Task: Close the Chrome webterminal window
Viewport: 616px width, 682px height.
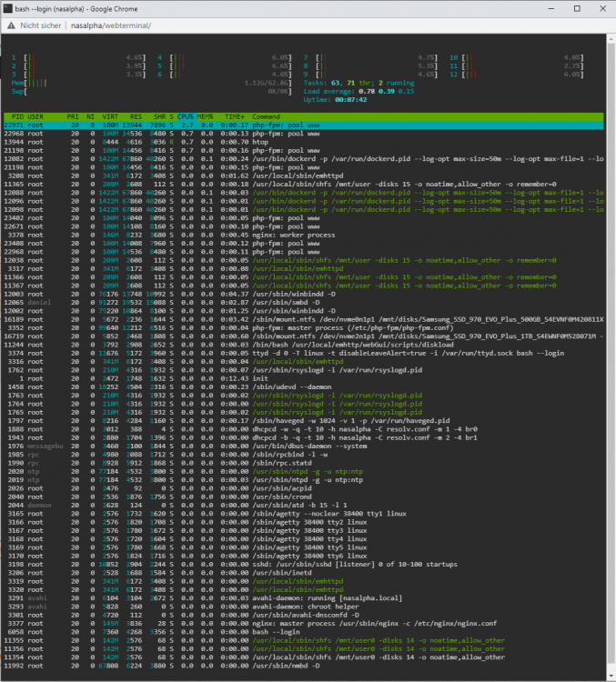Action: click(602, 9)
